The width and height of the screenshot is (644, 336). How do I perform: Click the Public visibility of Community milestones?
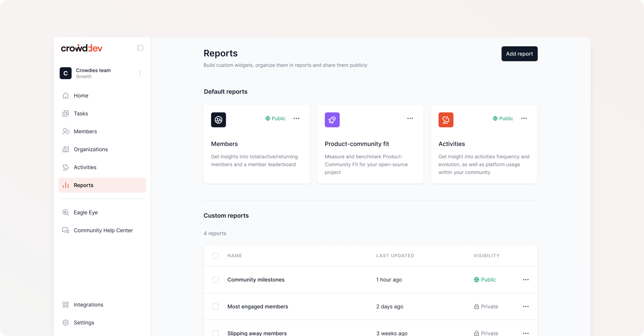point(485,280)
